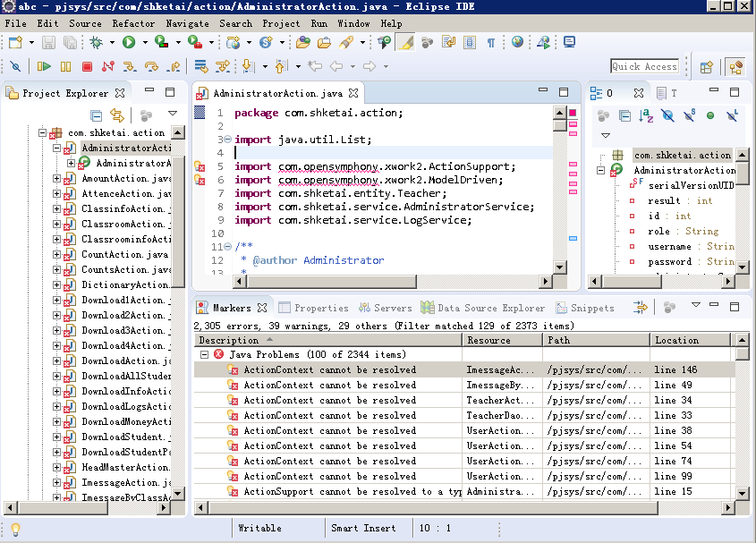Viewport: 756px width, 543px height.
Task: Switch to the Servers tab
Action: [386, 308]
